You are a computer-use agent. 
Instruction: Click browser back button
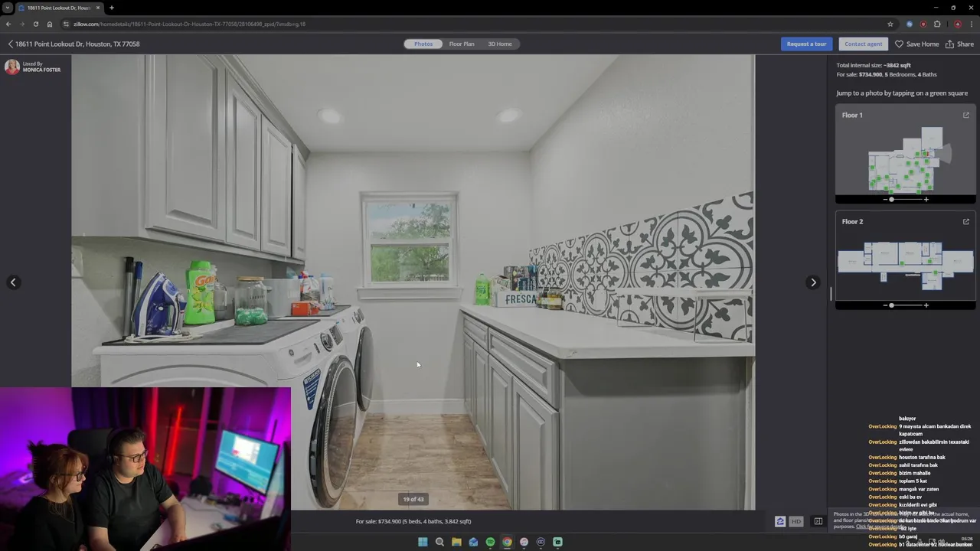[8, 24]
